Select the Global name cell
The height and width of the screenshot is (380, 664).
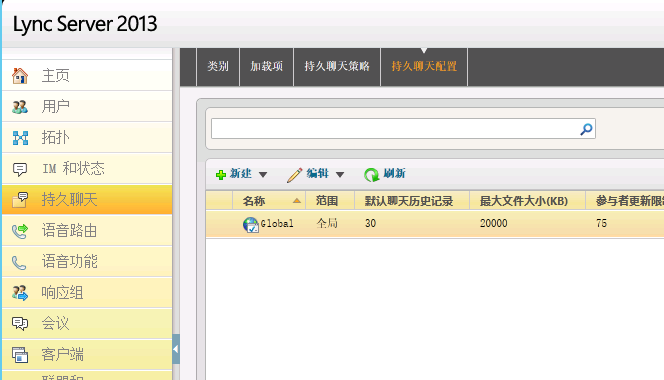277,224
